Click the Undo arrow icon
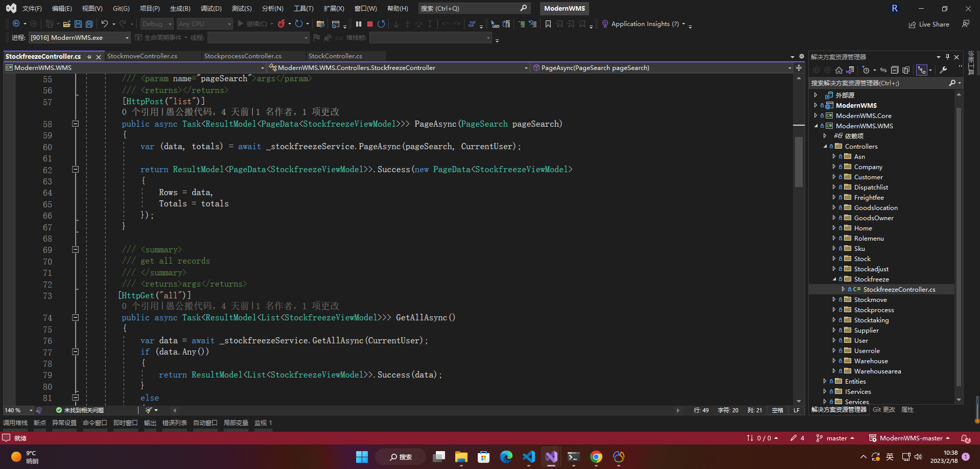This screenshot has width=980, height=469. tap(105, 24)
